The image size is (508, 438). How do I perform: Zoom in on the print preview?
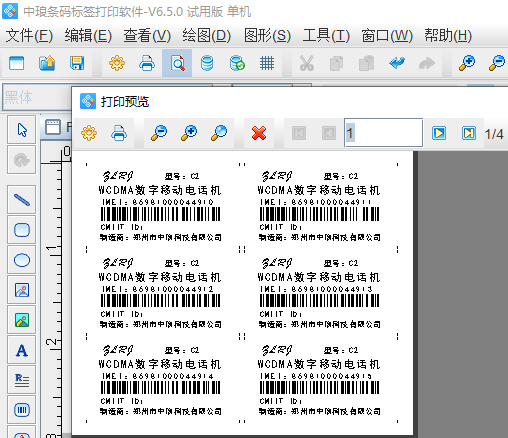[189, 133]
